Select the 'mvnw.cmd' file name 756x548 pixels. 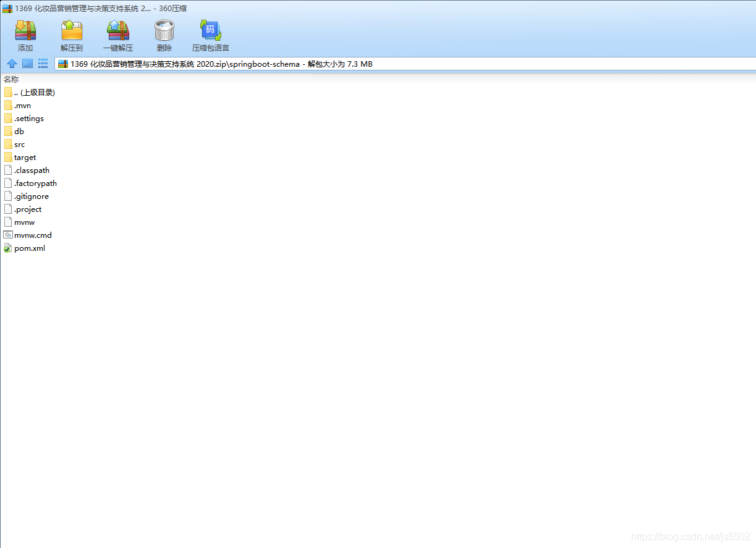click(33, 235)
